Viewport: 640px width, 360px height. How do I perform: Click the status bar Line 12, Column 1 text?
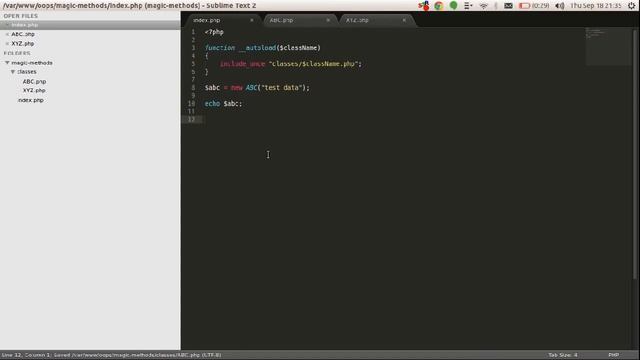point(26,355)
